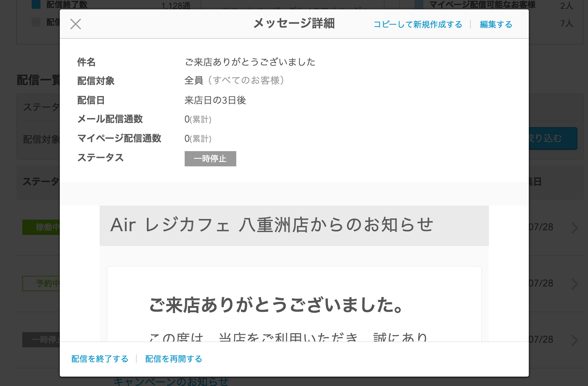This screenshot has height=386, width=588.
Task: Select the 予約中 status label
Action: pos(43,283)
